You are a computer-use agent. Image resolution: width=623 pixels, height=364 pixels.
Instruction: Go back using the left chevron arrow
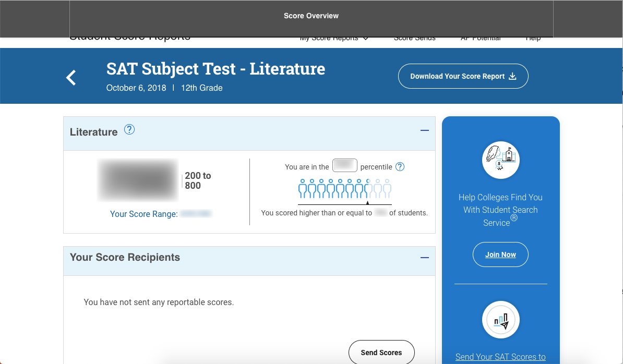coord(71,77)
